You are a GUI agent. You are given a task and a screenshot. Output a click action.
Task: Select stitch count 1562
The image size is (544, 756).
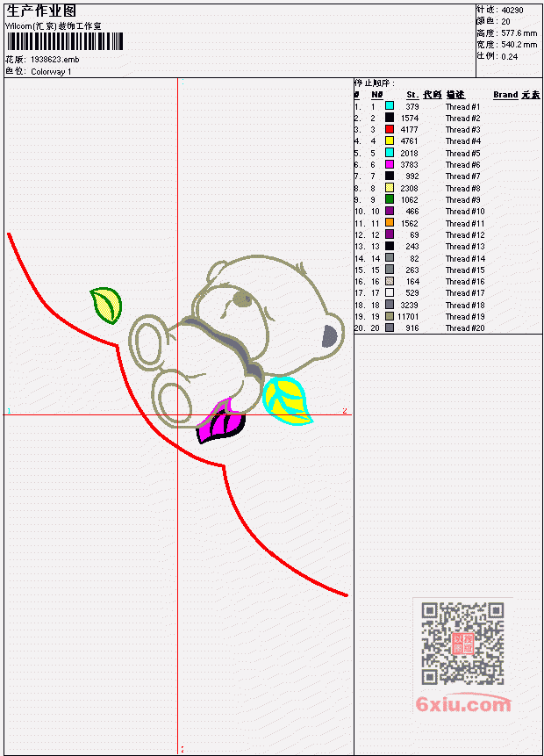pos(410,224)
